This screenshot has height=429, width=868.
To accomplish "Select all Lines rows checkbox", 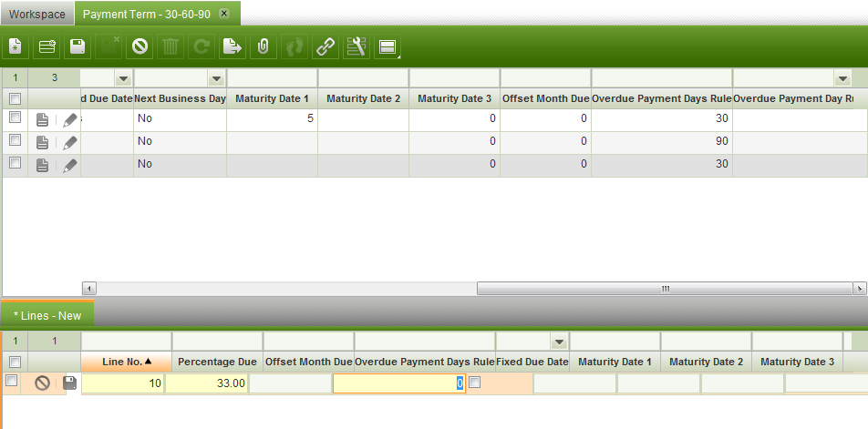I will pyautogui.click(x=15, y=363).
